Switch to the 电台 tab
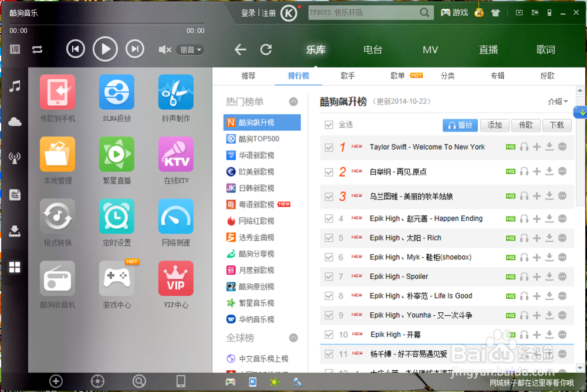The width and height of the screenshot is (587, 392). coord(373,49)
